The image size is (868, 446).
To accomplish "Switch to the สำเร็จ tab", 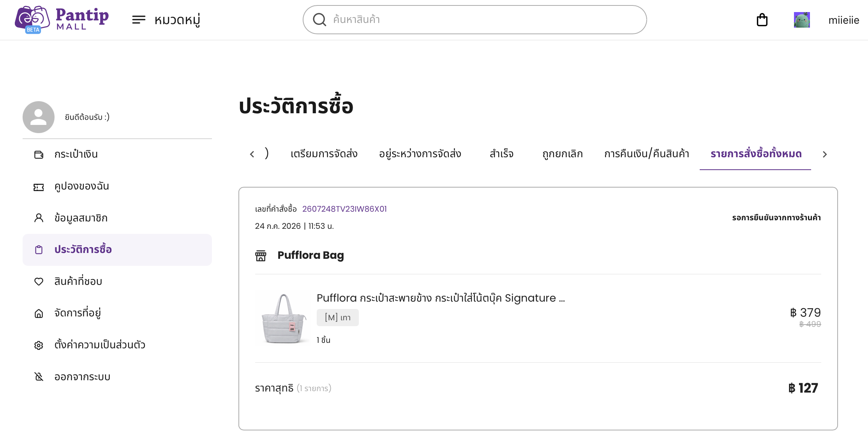I will [x=501, y=154].
